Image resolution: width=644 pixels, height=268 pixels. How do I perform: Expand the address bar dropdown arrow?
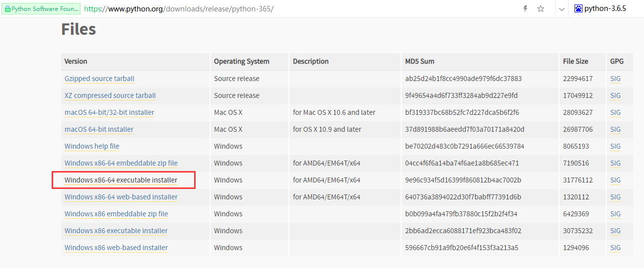coord(561,9)
